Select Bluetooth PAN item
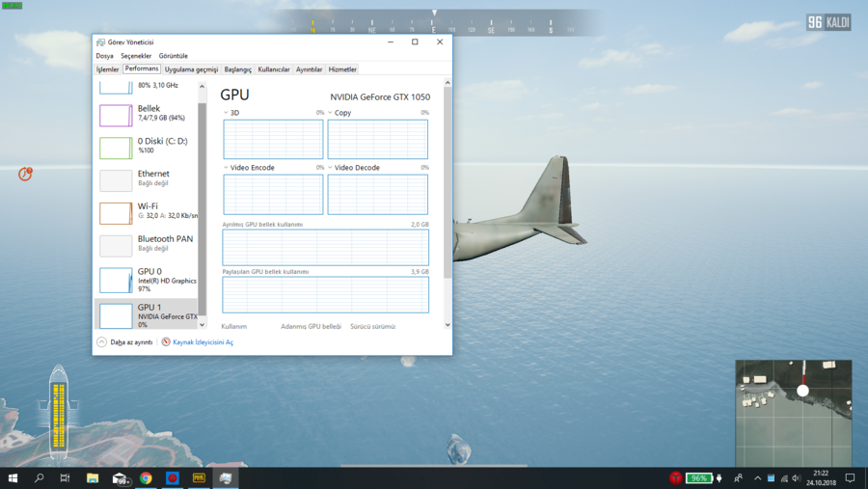The image size is (868, 489). pyautogui.click(x=147, y=245)
